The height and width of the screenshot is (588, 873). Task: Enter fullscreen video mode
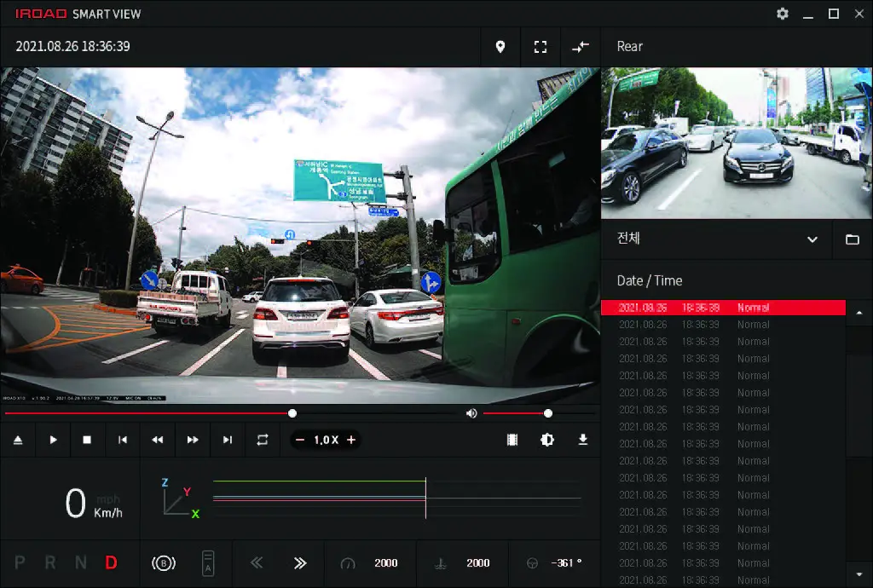pos(541,47)
